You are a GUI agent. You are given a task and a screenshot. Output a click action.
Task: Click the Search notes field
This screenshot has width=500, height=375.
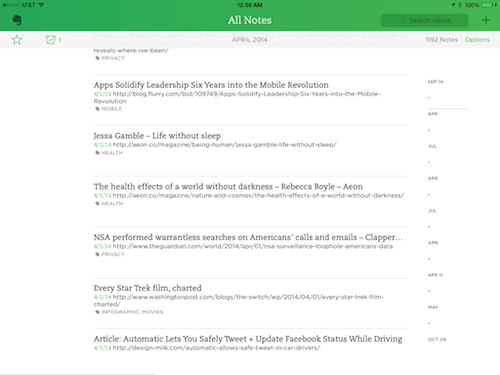click(425, 20)
